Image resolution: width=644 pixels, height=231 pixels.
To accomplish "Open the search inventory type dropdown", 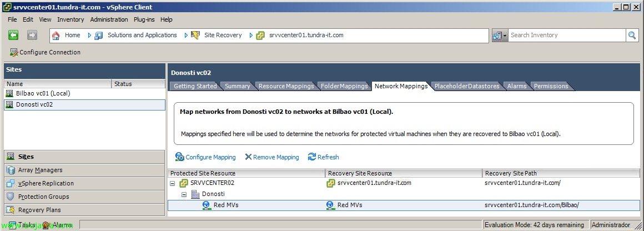I will tap(500, 36).
